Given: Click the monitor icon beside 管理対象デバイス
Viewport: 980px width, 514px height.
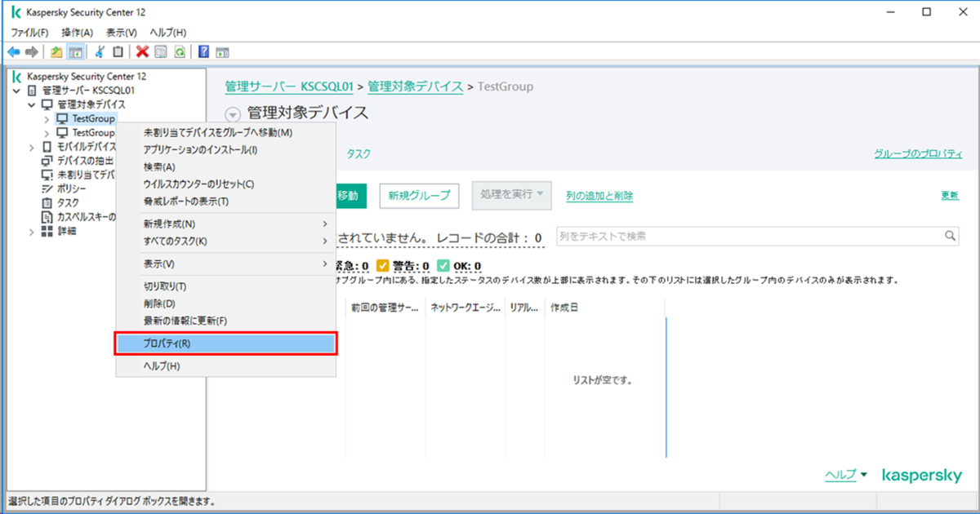Looking at the screenshot, I should [47, 104].
